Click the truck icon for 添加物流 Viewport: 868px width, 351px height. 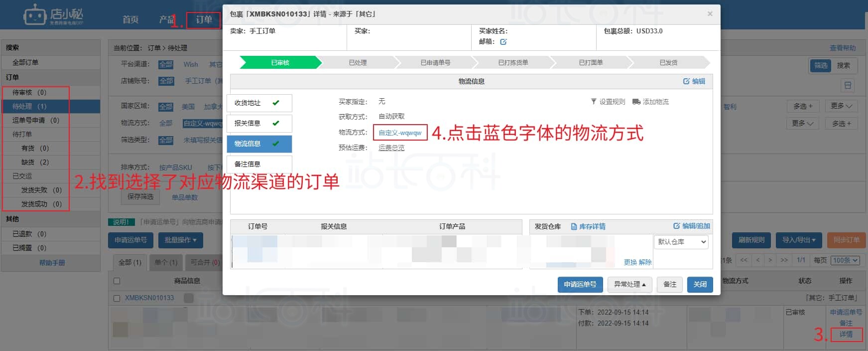click(x=636, y=102)
